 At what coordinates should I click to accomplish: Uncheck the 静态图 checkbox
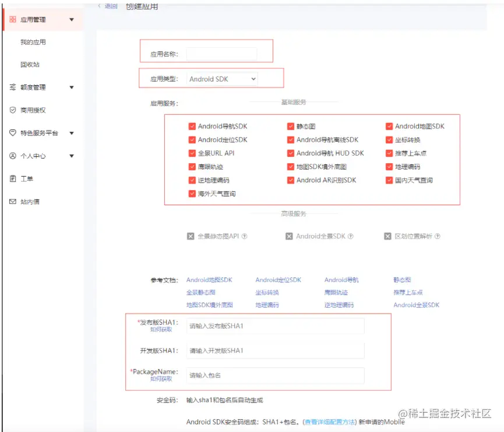pos(291,126)
